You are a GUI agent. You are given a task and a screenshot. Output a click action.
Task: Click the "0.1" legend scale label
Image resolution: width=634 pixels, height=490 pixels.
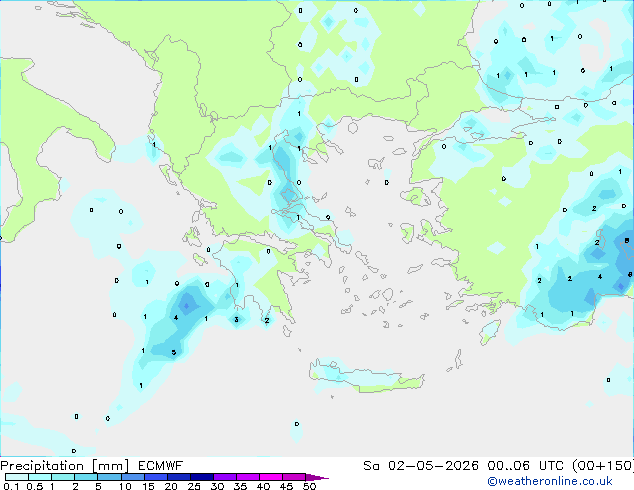[11, 486]
